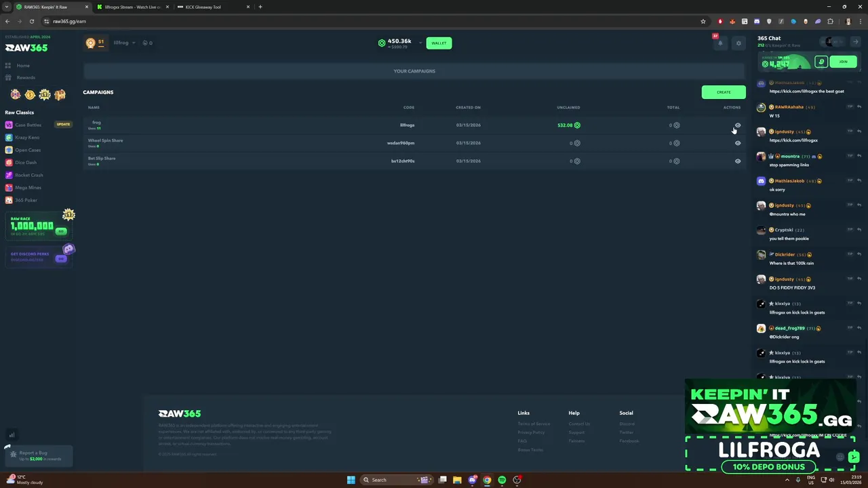Click the YOUR CAMPAIGNS header bar
Image resolution: width=868 pixels, height=488 pixels.
(414, 71)
